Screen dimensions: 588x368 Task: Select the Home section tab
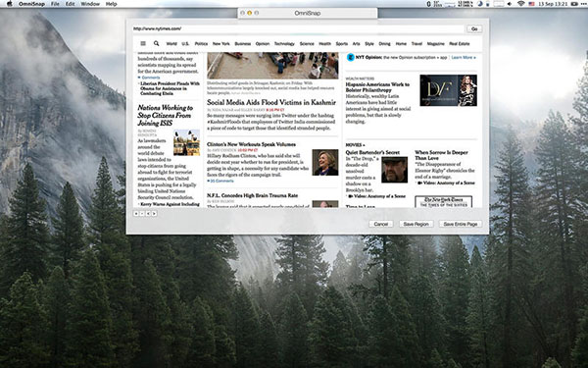pos(401,43)
